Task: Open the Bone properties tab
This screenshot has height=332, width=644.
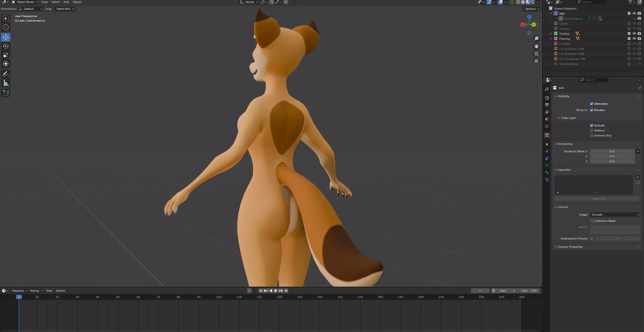Action: (547, 173)
